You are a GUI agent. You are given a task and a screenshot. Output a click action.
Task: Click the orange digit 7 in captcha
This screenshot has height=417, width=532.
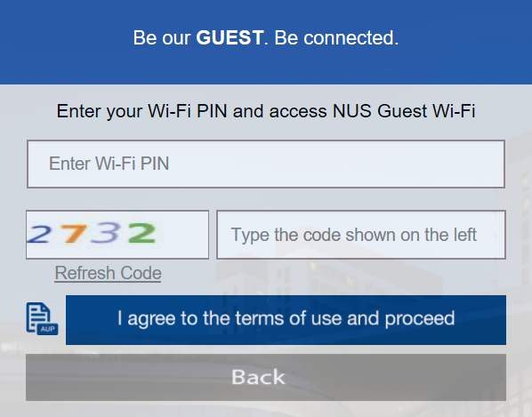(74, 233)
